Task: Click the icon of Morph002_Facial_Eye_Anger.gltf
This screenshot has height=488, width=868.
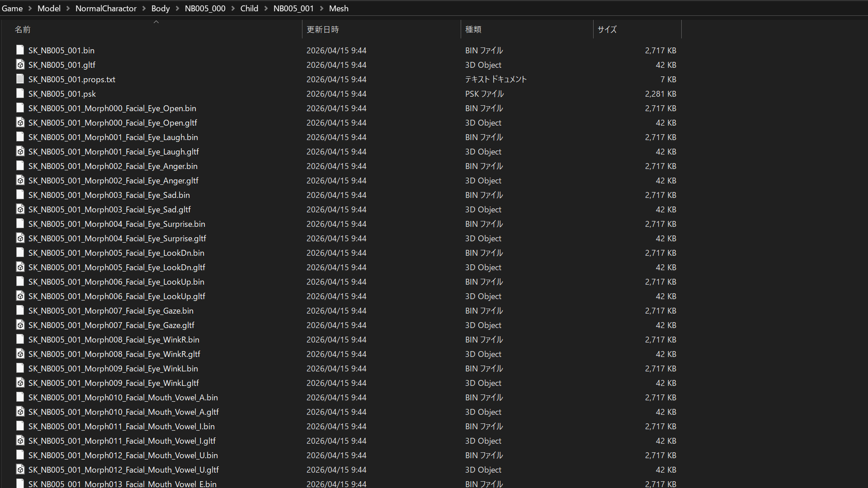Action: pyautogui.click(x=20, y=180)
